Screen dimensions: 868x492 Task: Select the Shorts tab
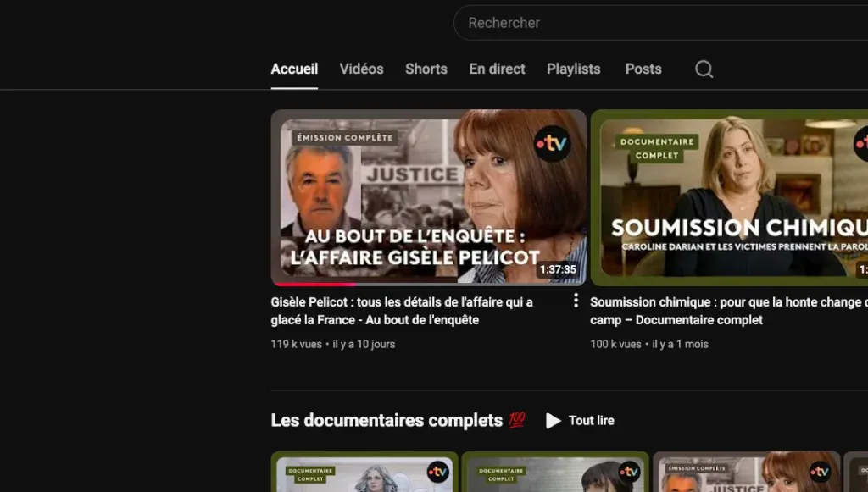click(x=426, y=69)
